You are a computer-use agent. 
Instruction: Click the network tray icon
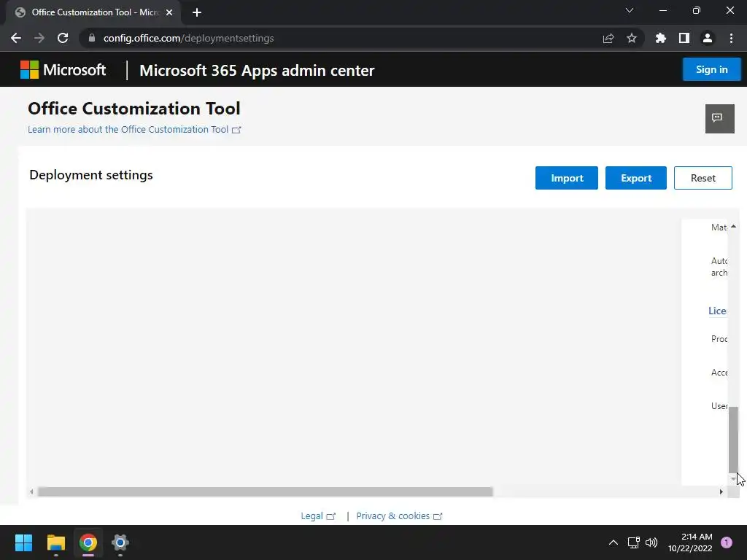pos(634,542)
